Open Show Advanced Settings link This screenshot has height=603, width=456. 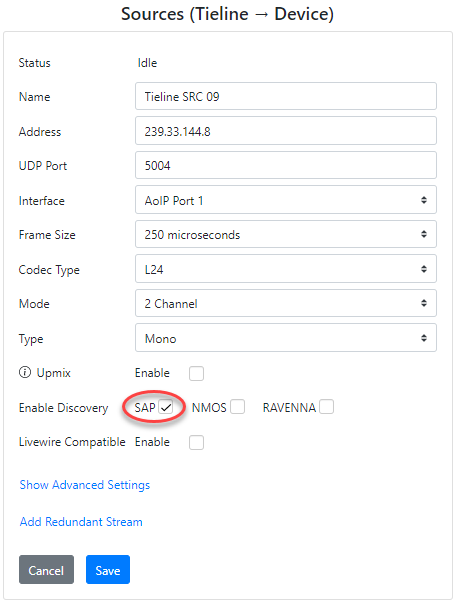tap(85, 485)
